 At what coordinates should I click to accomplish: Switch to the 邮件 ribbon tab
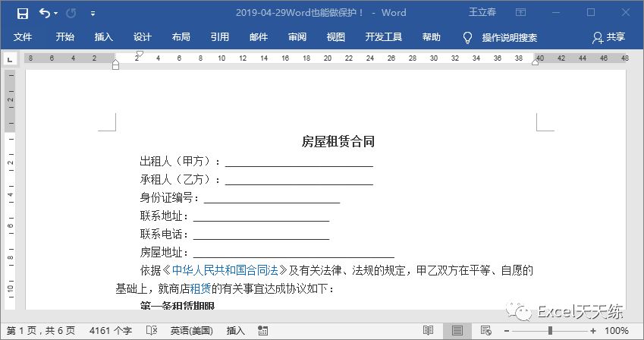pos(259,37)
